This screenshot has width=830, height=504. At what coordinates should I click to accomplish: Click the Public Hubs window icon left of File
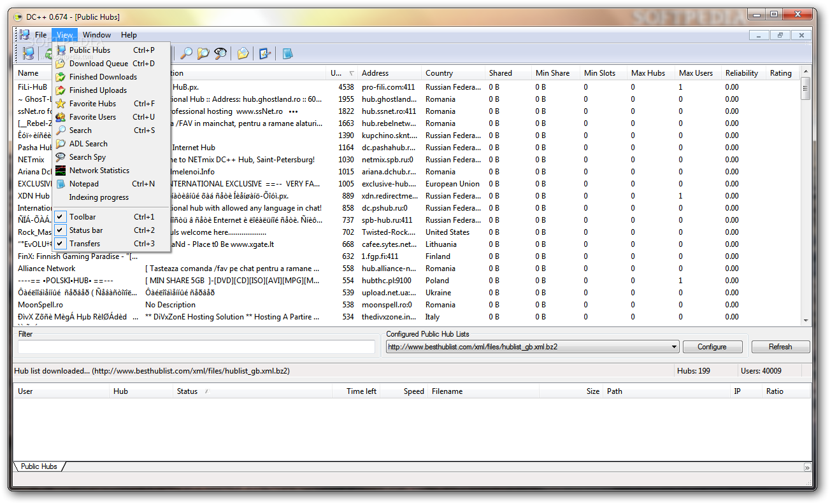[24, 34]
